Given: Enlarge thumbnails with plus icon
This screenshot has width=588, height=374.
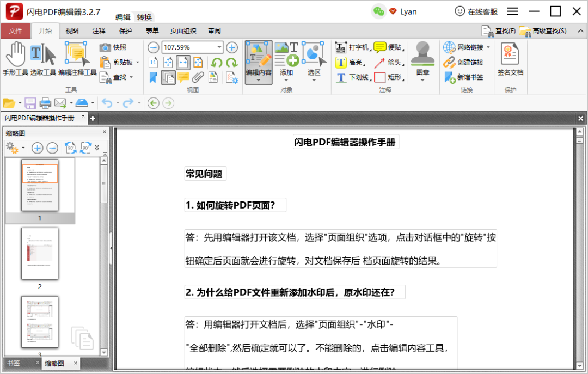Looking at the screenshot, I should pos(37,148).
